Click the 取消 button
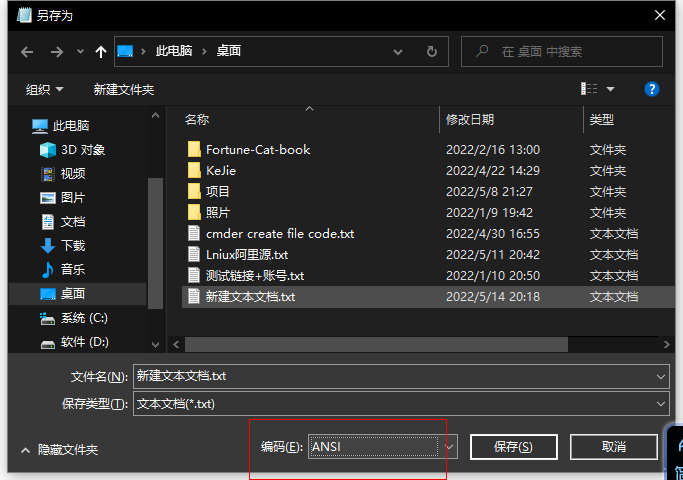 point(614,447)
